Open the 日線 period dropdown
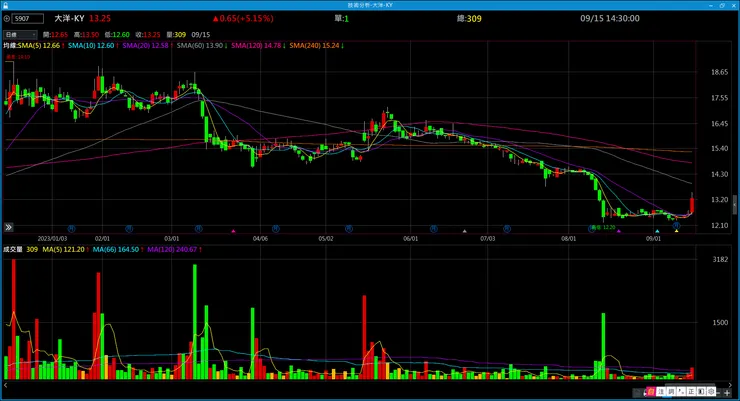Screen dimensions: 740x401 20,34
